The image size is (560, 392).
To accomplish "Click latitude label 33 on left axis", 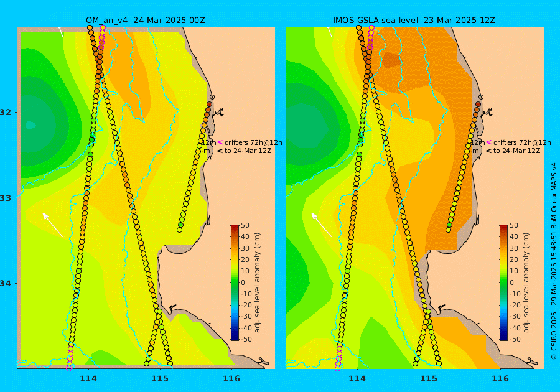I will tap(6, 198).
